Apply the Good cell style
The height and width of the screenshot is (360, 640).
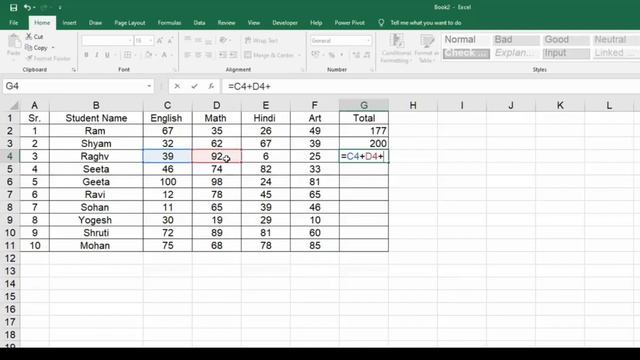566,40
